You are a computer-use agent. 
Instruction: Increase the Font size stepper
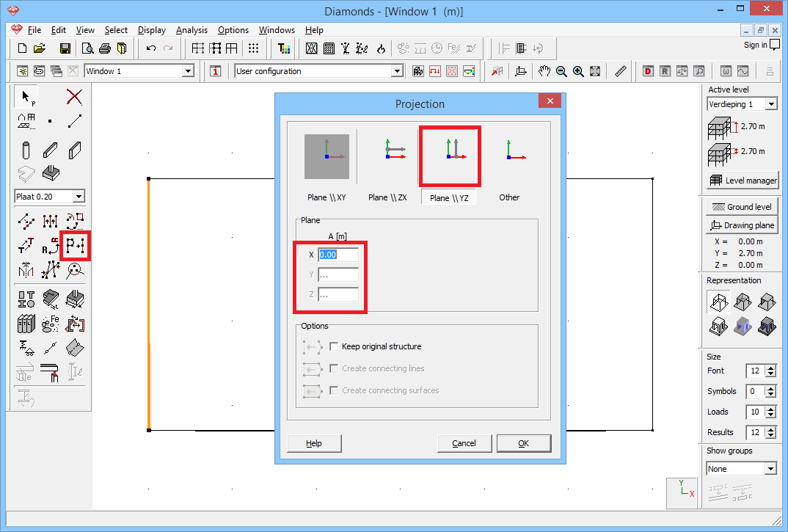pyautogui.click(x=771, y=368)
